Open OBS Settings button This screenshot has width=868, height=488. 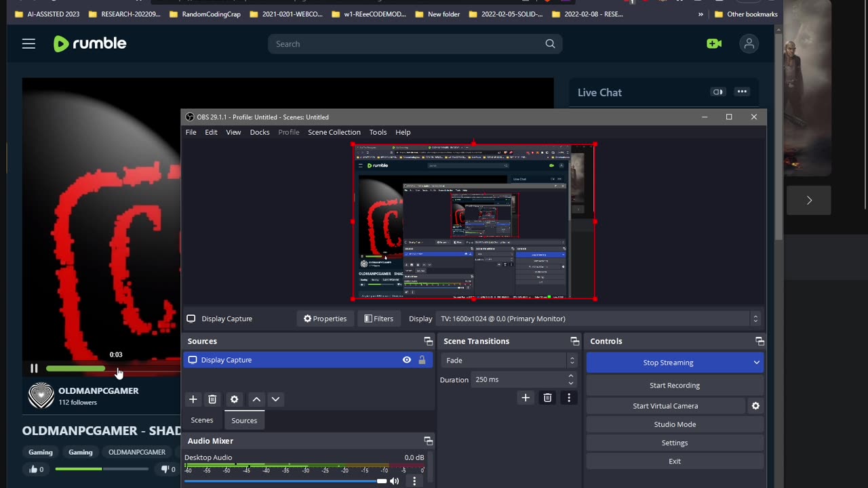[675, 443]
